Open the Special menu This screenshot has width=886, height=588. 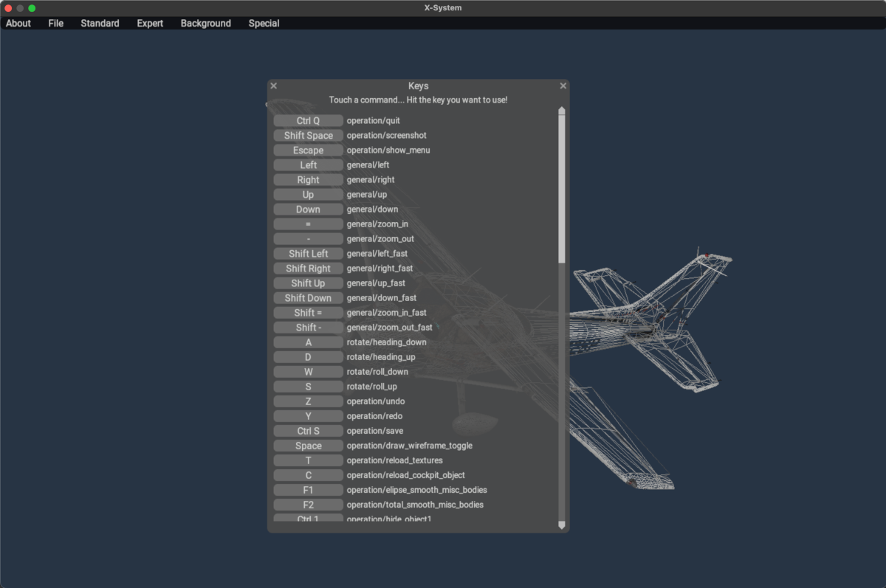point(264,24)
